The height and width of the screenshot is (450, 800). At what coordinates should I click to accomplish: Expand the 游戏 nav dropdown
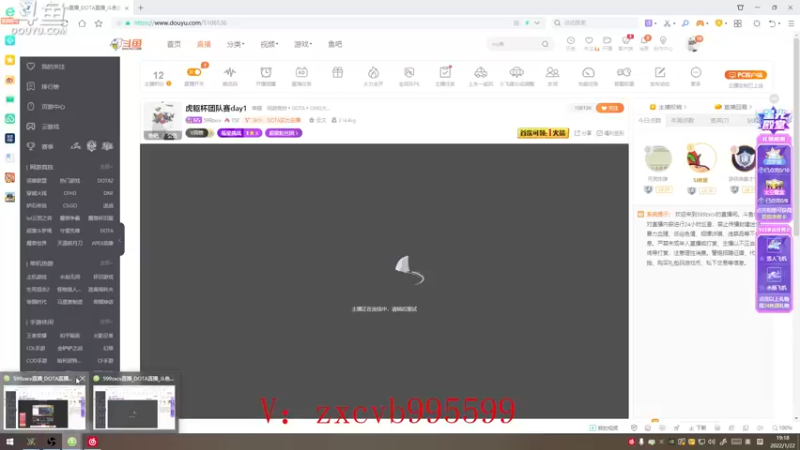coord(303,44)
